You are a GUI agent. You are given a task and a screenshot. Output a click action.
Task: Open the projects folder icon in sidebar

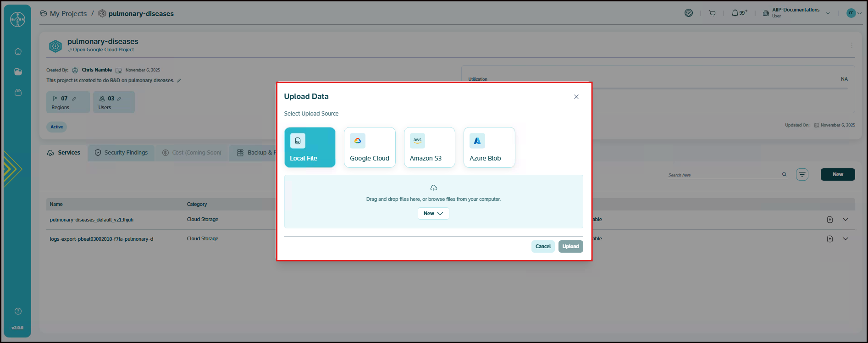click(18, 72)
